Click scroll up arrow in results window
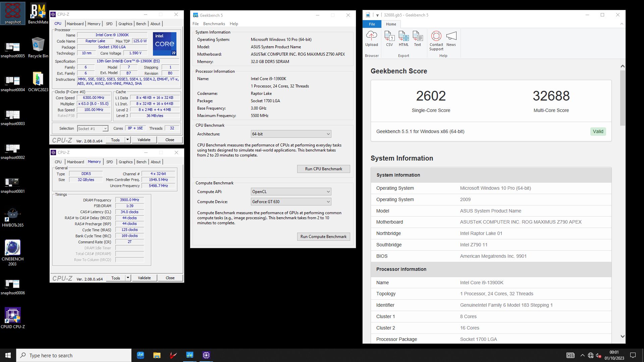 point(623,66)
